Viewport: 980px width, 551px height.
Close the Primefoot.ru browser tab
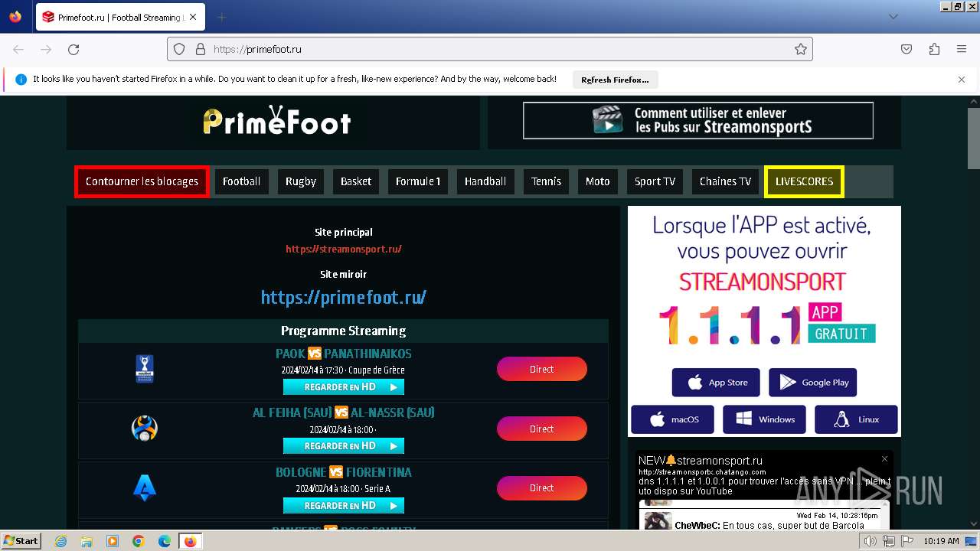[193, 17]
